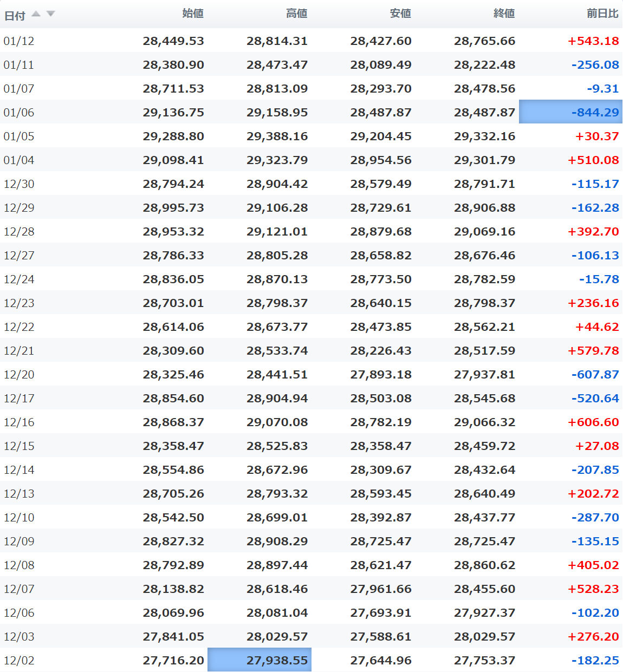This screenshot has height=672, width=623.
Task: Click the 高値 column header
Action: 297,14
